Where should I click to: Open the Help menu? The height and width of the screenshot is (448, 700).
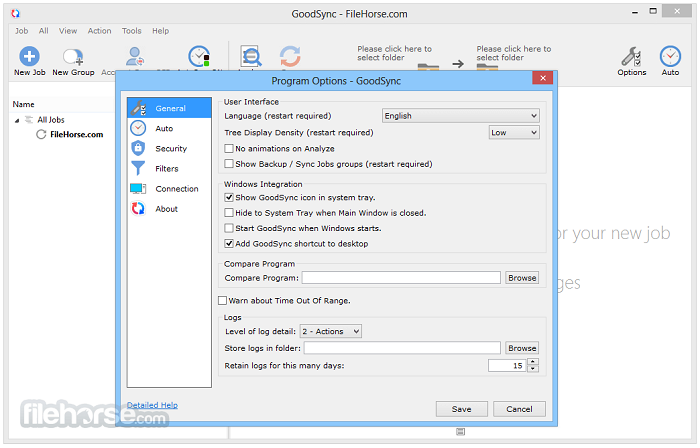[160, 31]
